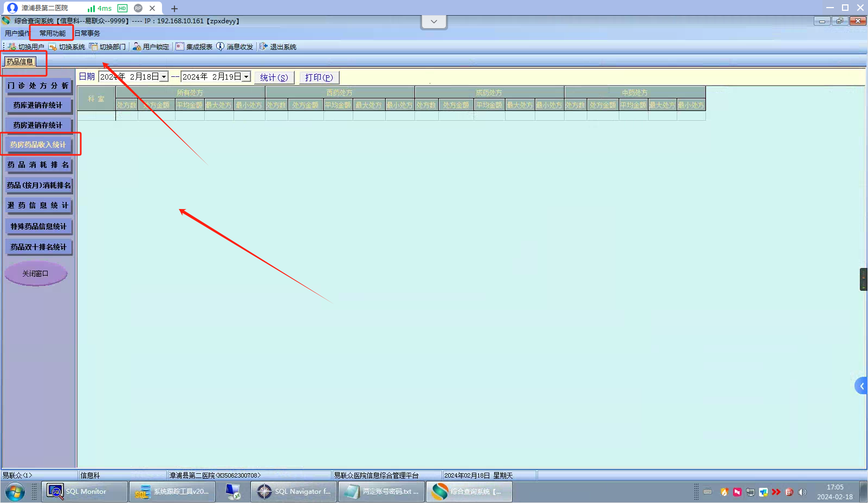Click the RP badge on the session tab
868x503 pixels.
point(138,8)
